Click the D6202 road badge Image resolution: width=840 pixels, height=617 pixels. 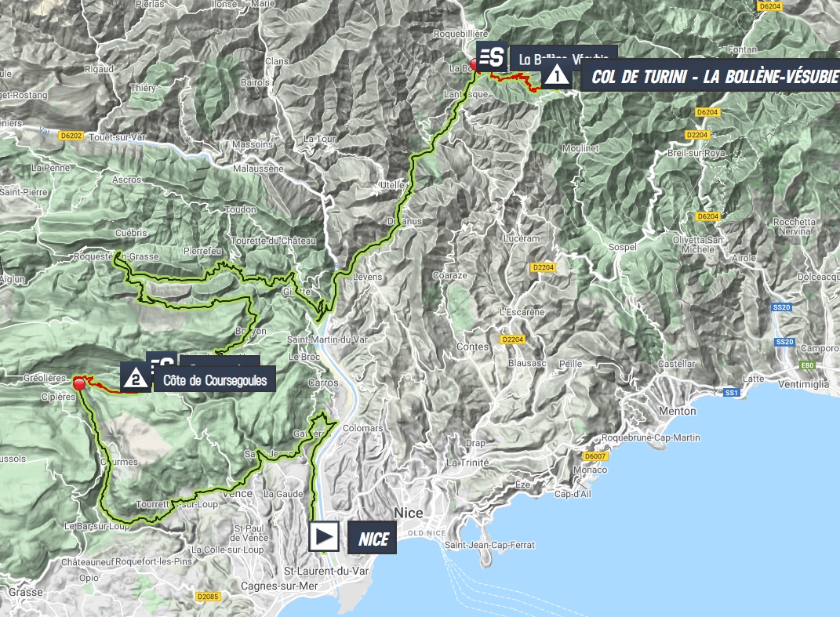(x=71, y=136)
